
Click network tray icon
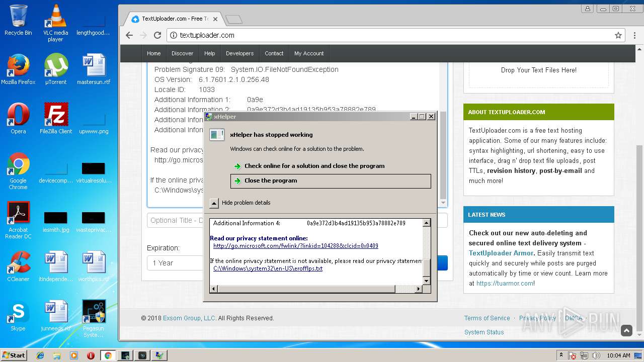pyautogui.click(x=584, y=355)
